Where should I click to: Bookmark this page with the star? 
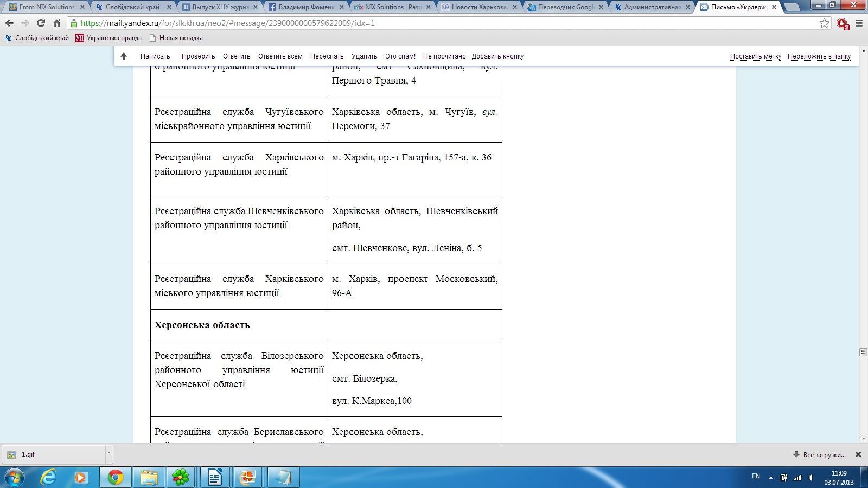[824, 23]
